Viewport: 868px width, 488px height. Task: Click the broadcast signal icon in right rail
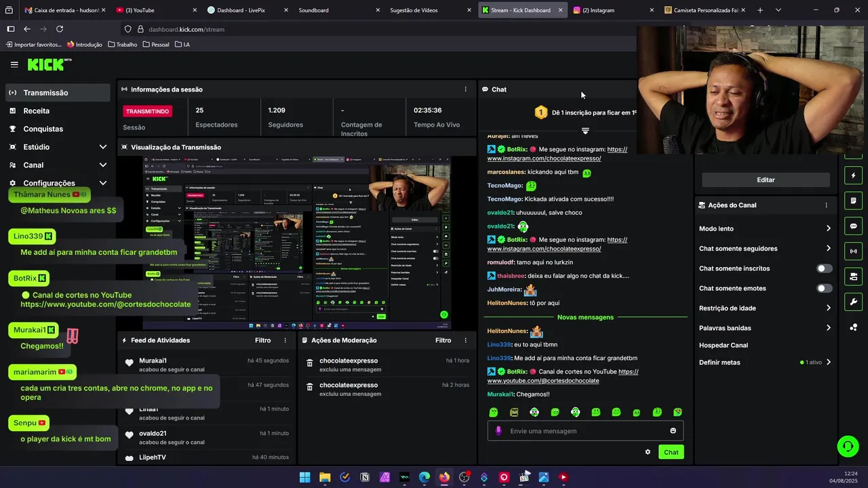click(x=854, y=251)
